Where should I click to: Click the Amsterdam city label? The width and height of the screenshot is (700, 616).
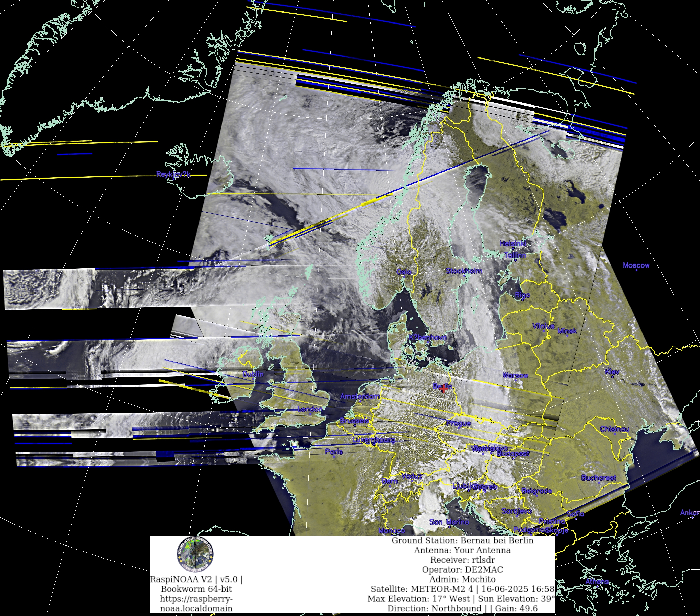360,396
